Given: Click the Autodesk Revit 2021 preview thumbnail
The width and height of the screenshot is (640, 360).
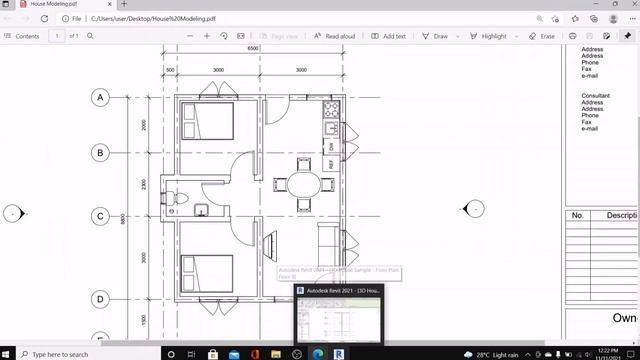Looking at the screenshot, I should (x=339, y=320).
